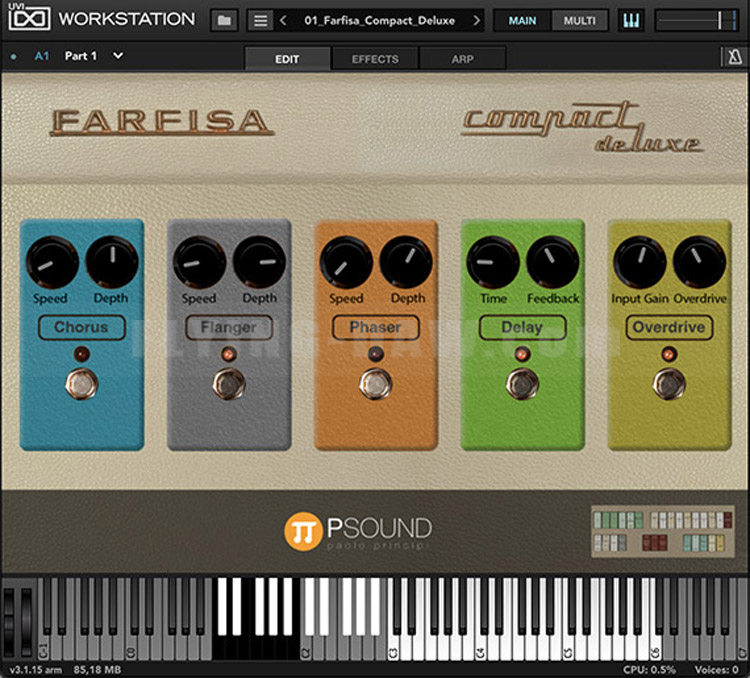Screen dimensions: 750x678
Task: Toggle the Delay pedal footswitch
Action: pyautogui.click(x=522, y=384)
